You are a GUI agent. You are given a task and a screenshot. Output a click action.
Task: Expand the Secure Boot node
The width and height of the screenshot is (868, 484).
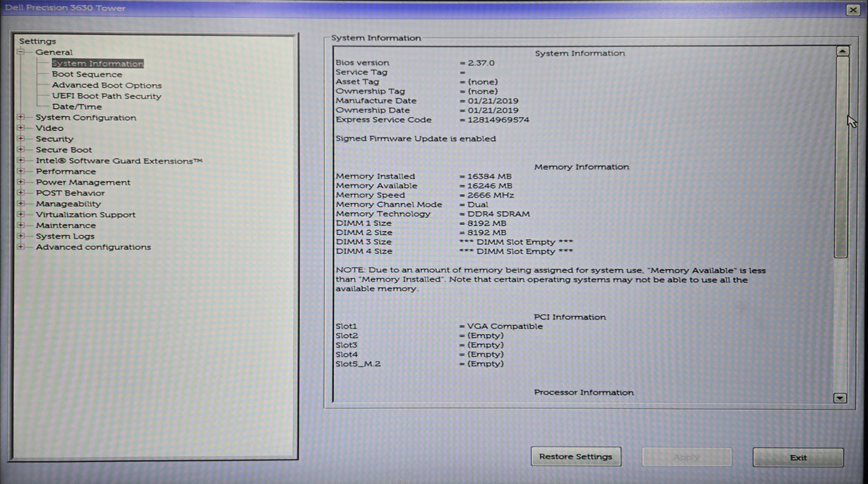tap(21, 149)
